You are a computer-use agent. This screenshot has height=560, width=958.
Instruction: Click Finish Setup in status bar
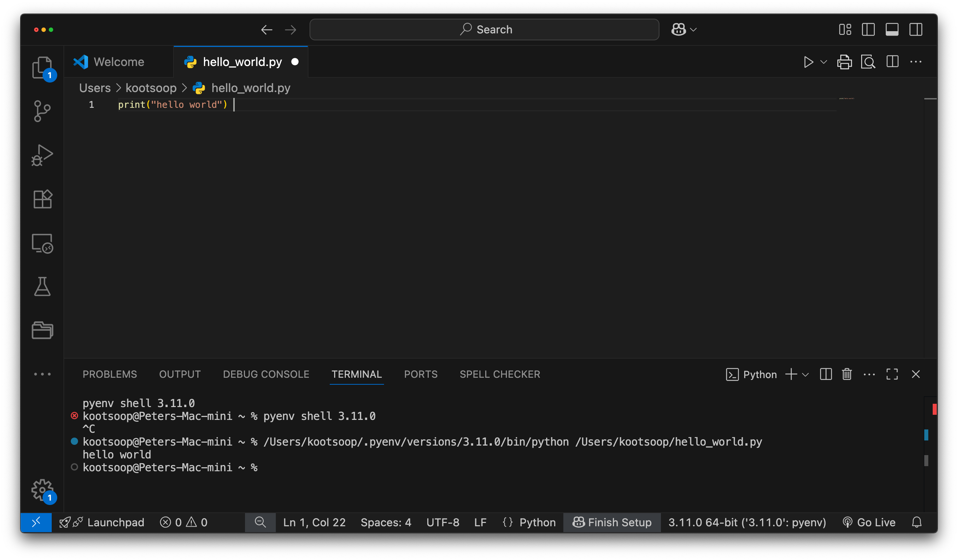612,523
